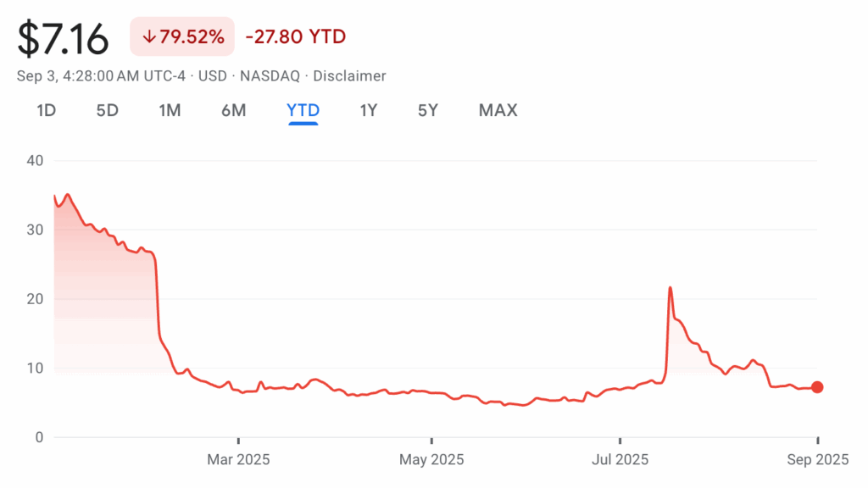Click the Jul 2025 axis label
This screenshot has width=868, height=488.
tap(620, 460)
